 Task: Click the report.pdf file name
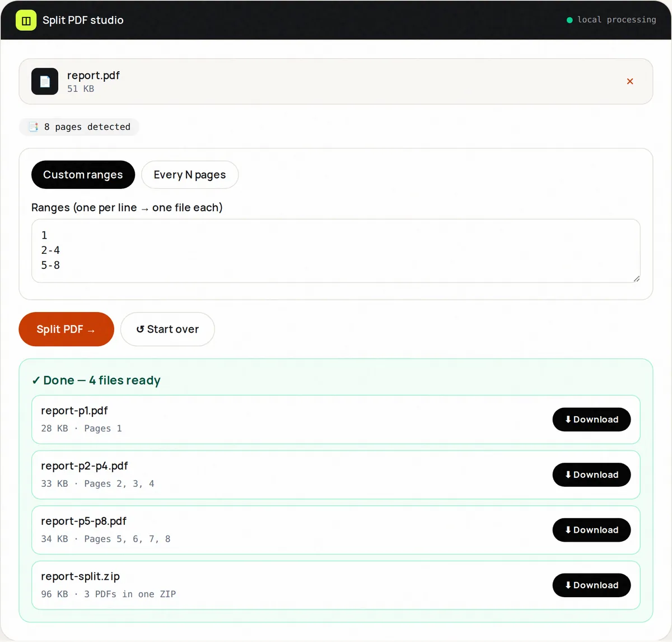click(x=94, y=75)
